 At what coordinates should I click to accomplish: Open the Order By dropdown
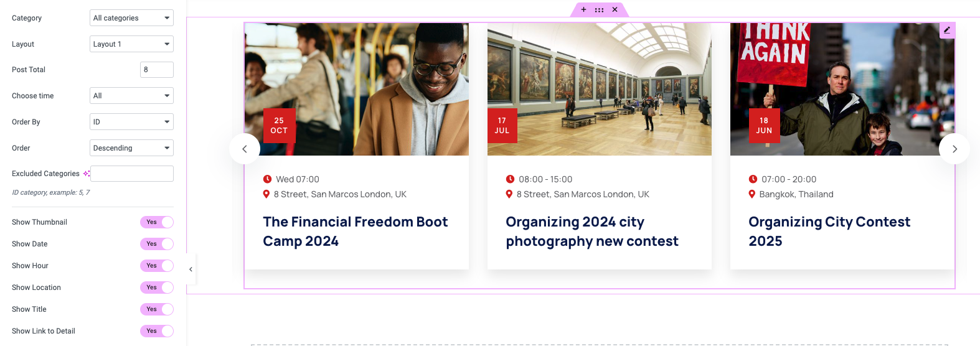coord(131,122)
